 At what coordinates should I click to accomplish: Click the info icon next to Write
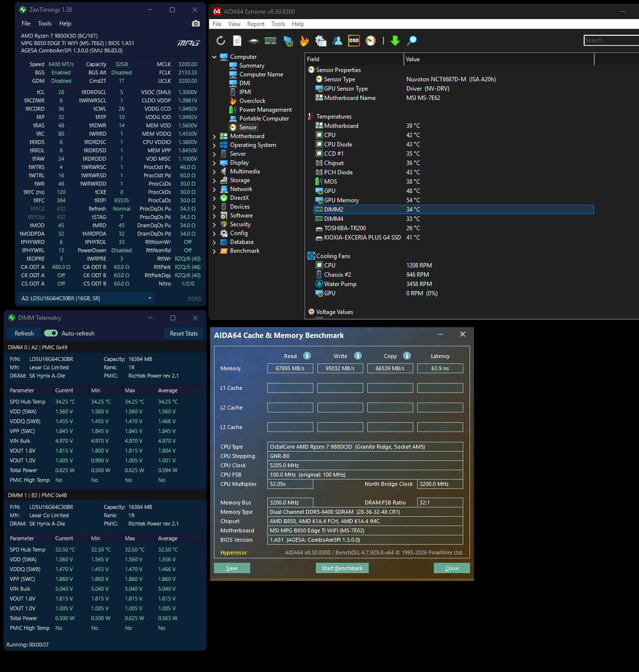(x=358, y=356)
